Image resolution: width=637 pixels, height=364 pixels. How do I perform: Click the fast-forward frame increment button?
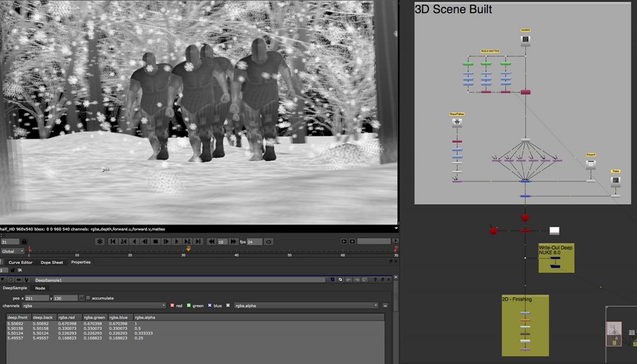[x=233, y=241]
